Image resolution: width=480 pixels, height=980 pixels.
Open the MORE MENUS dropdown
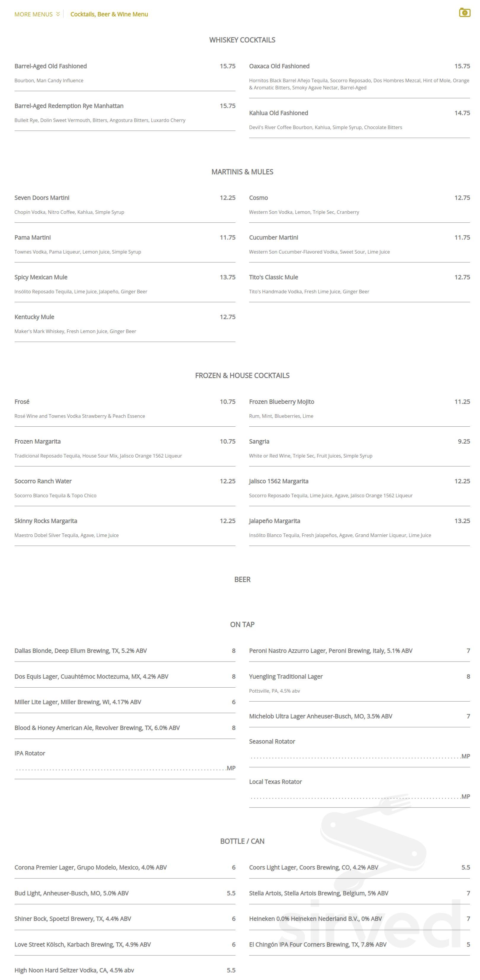pos(34,14)
